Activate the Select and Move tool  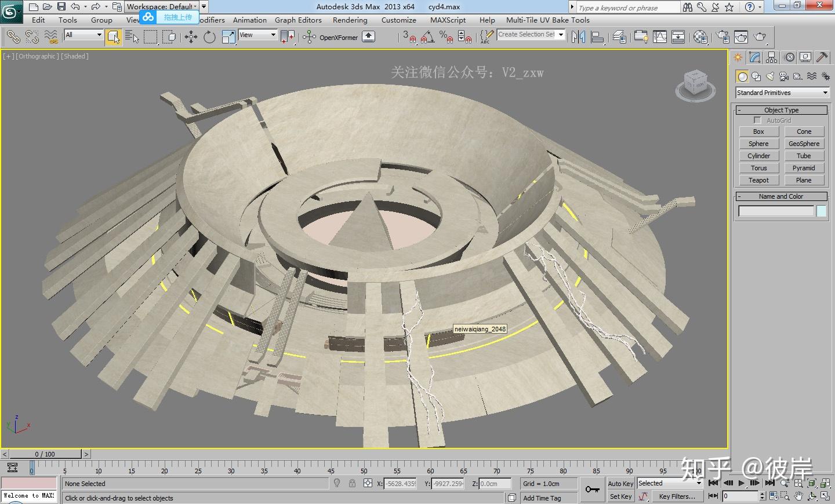191,37
